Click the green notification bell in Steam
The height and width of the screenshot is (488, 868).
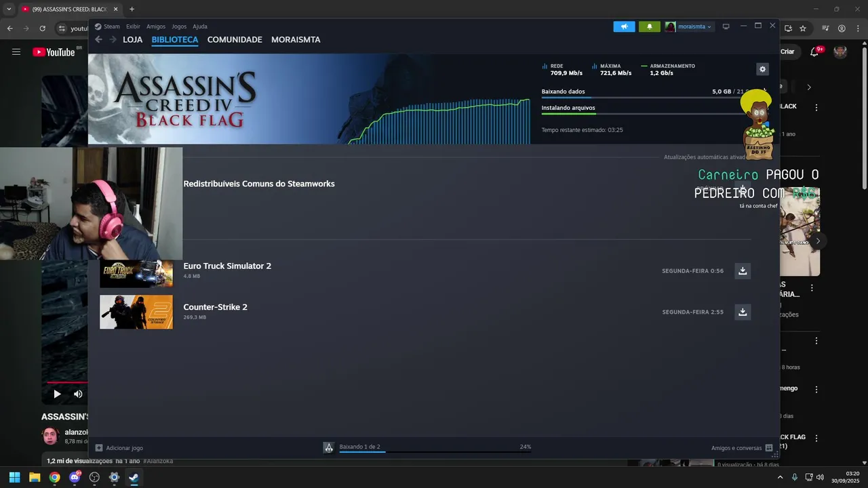(649, 26)
